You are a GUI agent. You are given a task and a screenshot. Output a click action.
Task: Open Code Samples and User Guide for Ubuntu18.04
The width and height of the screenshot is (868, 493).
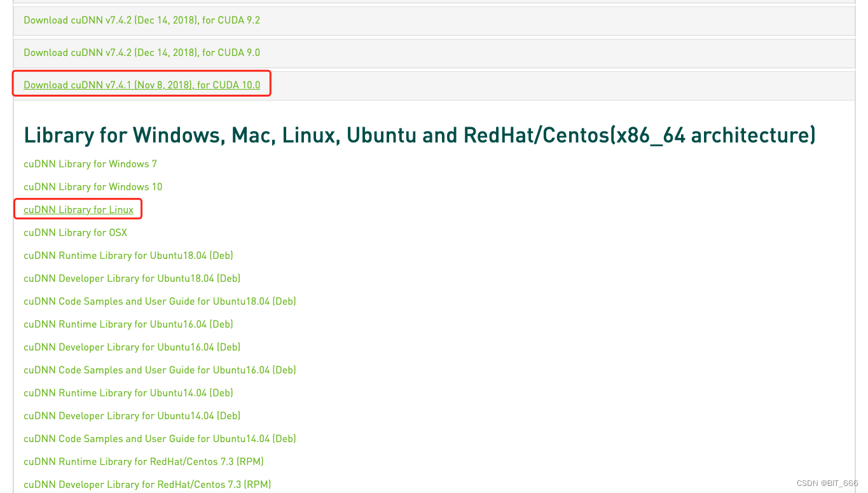click(160, 302)
